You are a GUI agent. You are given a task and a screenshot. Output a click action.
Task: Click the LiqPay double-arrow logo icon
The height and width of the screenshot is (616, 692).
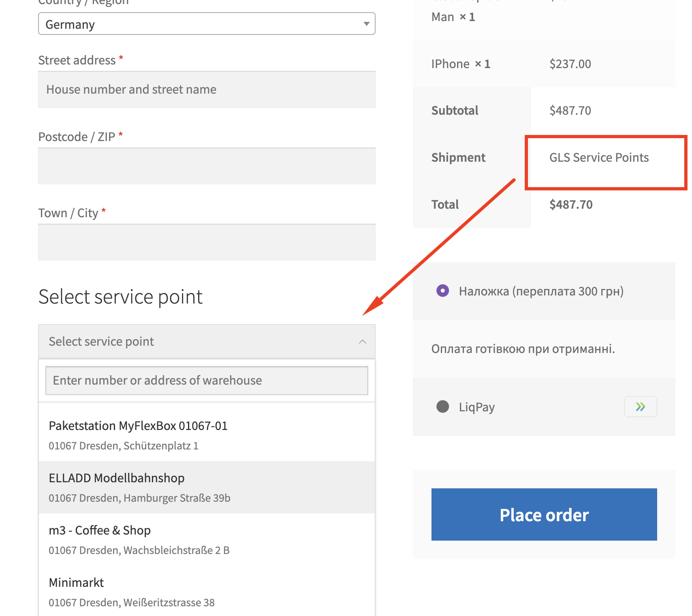pyautogui.click(x=641, y=406)
